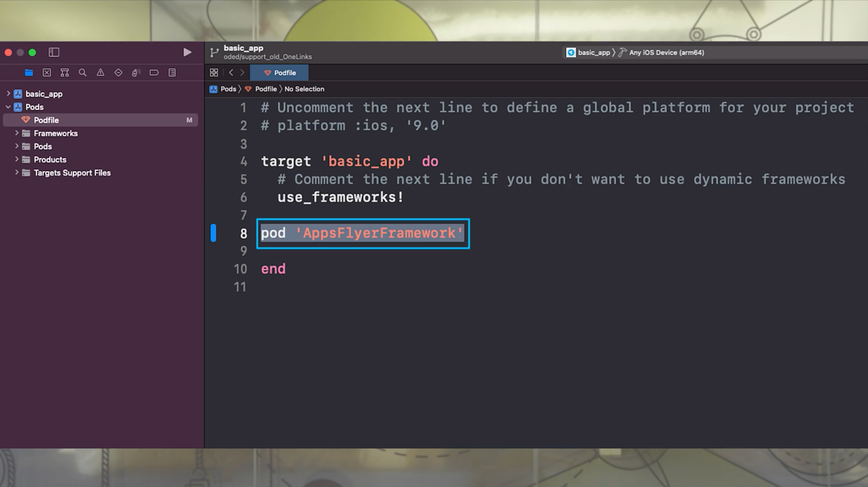This screenshot has width=868, height=487.
Task: Click the "target 'basic_app' do" line
Action: click(350, 162)
